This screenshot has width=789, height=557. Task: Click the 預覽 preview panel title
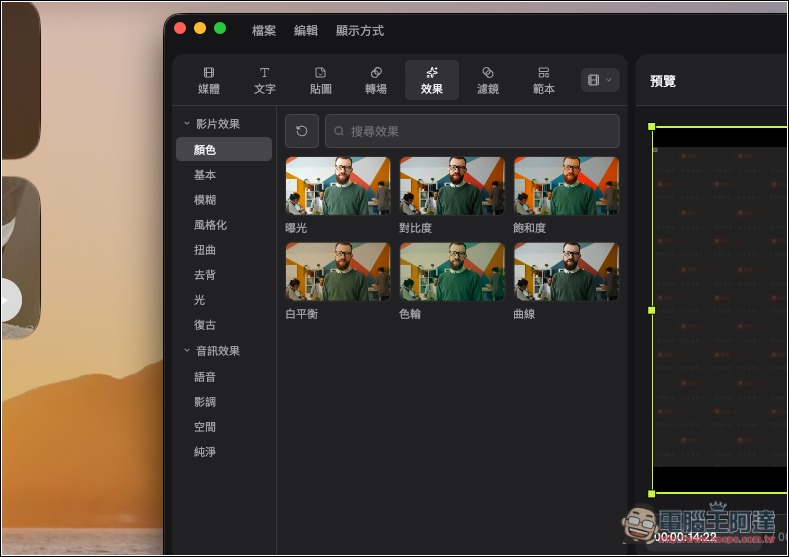click(x=663, y=81)
